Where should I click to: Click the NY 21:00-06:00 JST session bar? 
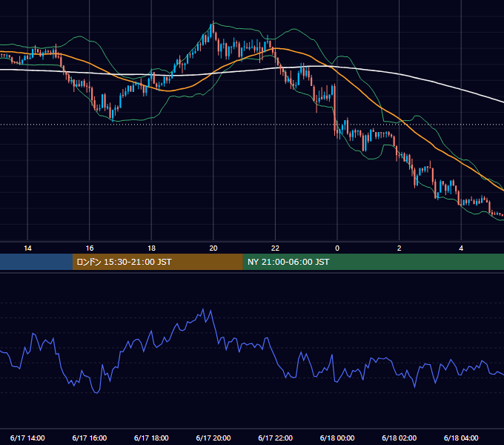point(373,262)
